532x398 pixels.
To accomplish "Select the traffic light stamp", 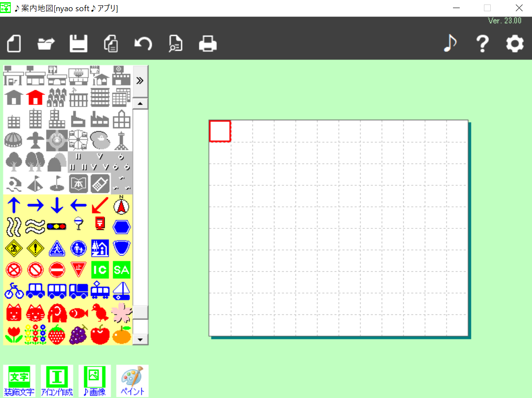I will 57,227.
